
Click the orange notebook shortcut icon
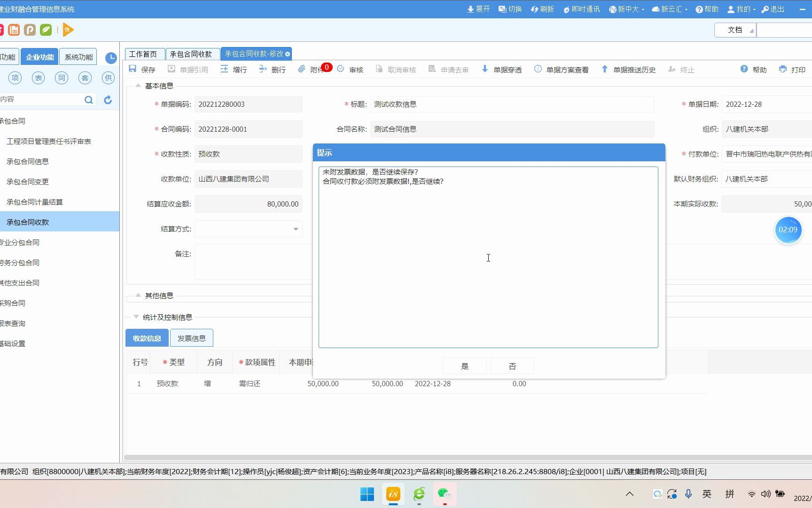pos(14,30)
